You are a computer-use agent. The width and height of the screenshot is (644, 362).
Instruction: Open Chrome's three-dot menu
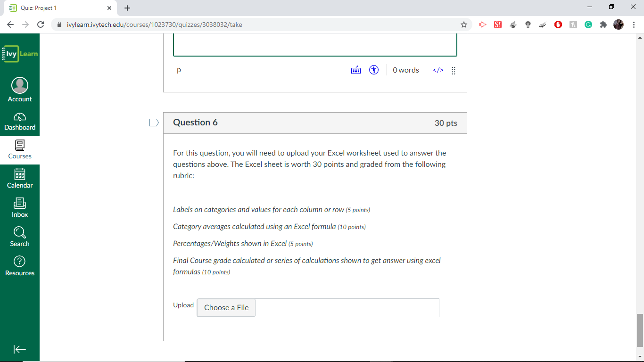point(634,25)
